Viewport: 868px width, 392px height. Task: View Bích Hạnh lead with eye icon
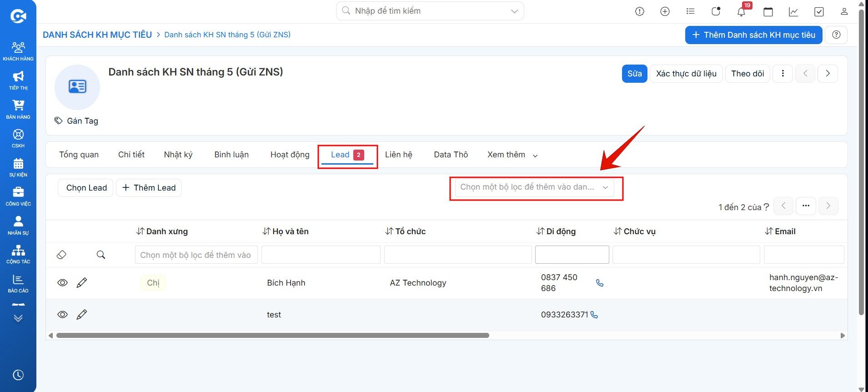(x=62, y=283)
